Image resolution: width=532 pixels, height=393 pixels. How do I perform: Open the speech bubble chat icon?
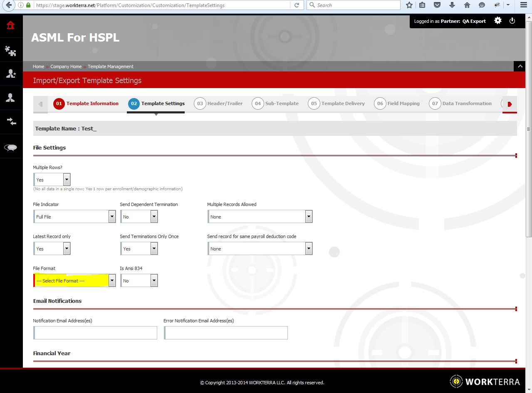pos(11,147)
